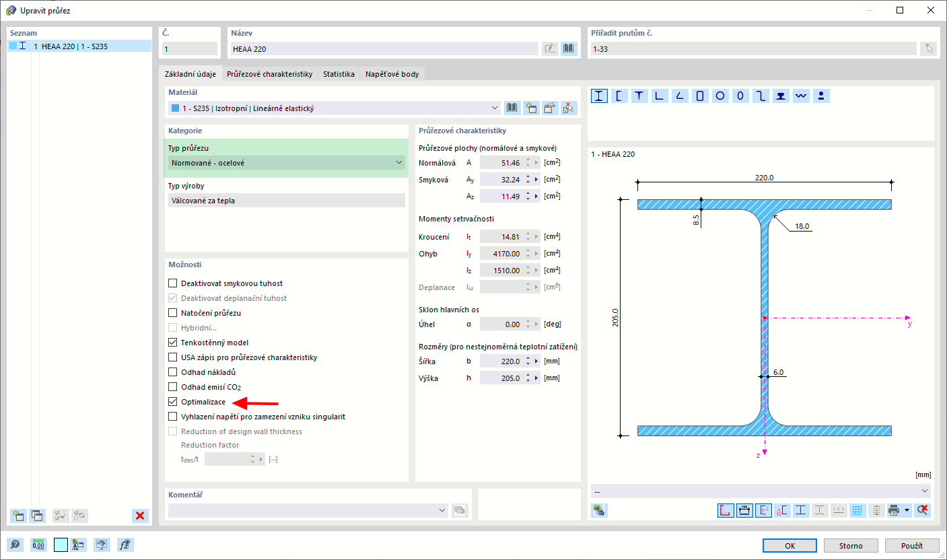
Task: Enable Natočení průřezu checkbox
Action: (x=173, y=313)
